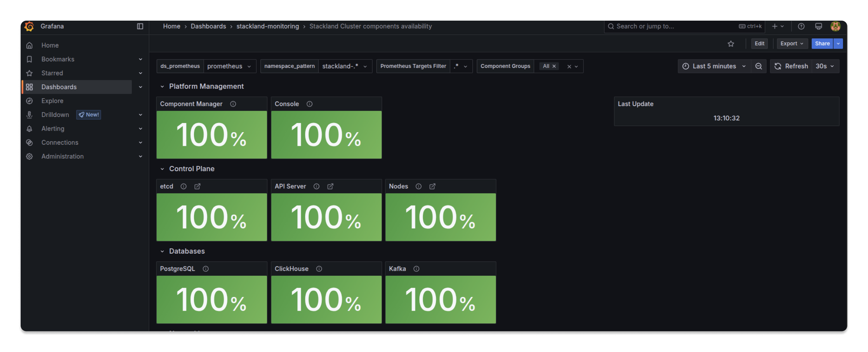Expand the Alerting chevron
Image resolution: width=868 pixels, height=352 pixels.
click(x=141, y=128)
